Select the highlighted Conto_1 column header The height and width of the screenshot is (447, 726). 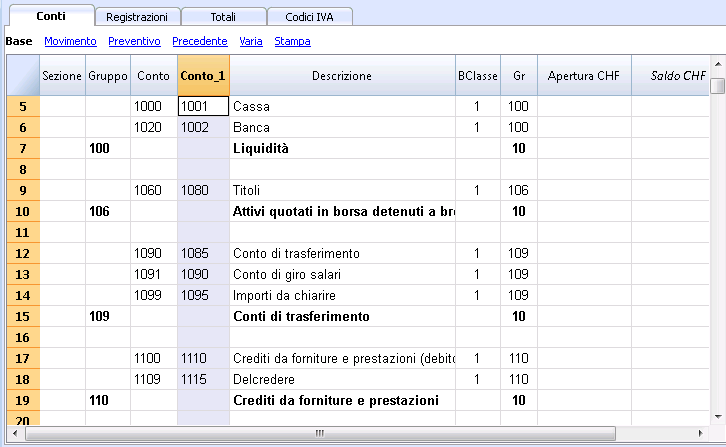(x=203, y=76)
